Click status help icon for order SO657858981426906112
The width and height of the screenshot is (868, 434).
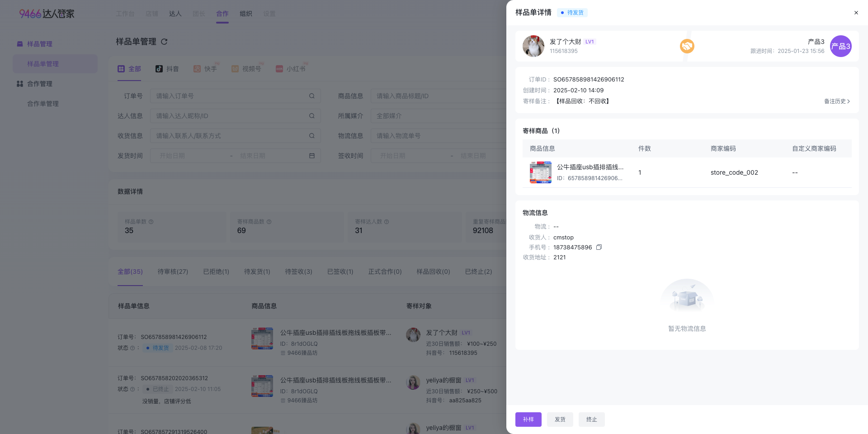tap(132, 348)
